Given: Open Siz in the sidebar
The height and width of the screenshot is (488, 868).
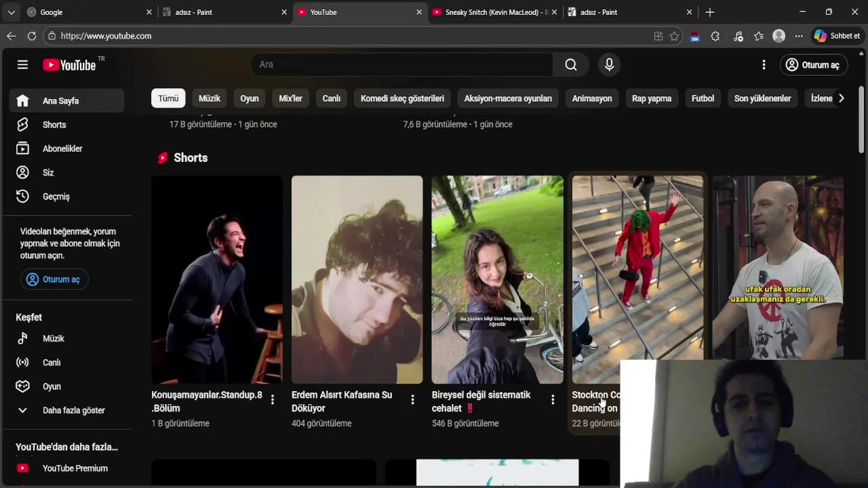Looking at the screenshot, I should 66,172.
